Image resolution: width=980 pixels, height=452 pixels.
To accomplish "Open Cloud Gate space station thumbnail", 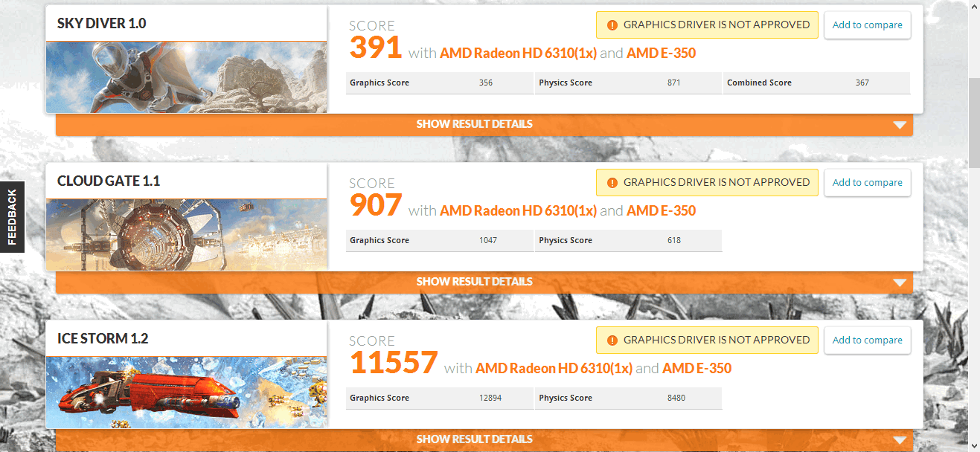I will pos(186,235).
